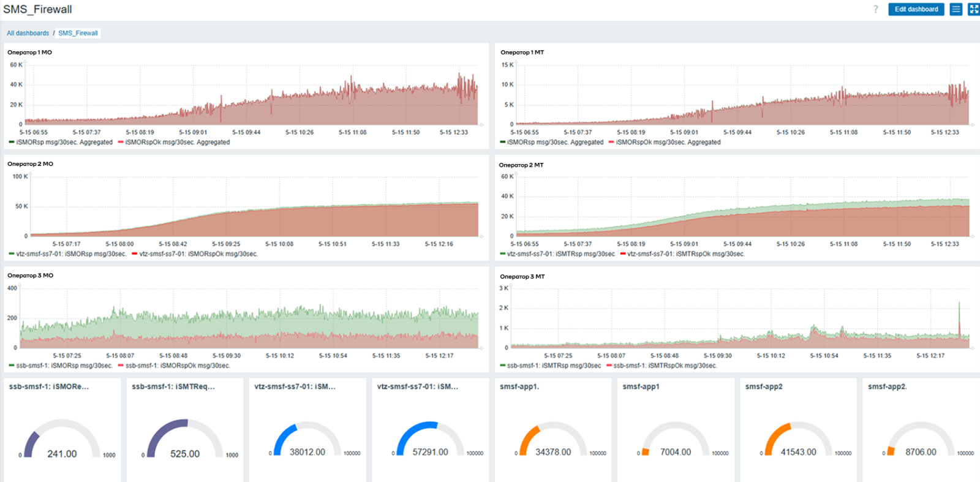
Task: Click the blue gauge showing 57291.00
Action: [x=430, y=440]
